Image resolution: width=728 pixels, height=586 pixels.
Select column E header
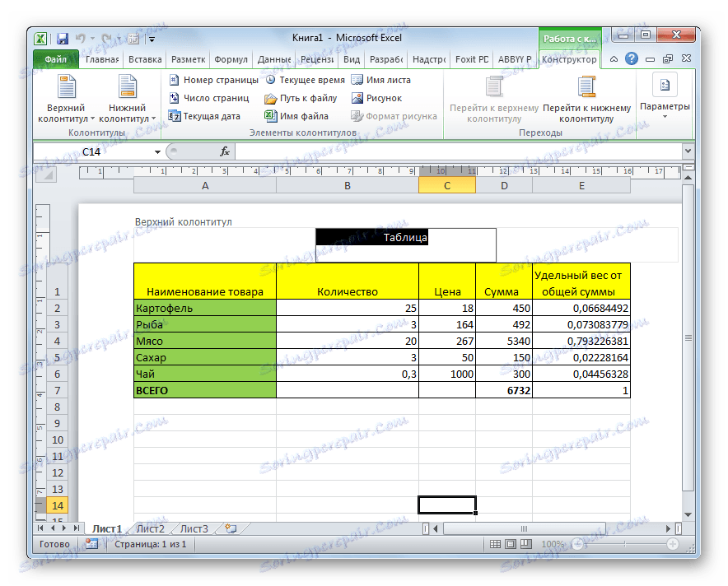point(581,185)
